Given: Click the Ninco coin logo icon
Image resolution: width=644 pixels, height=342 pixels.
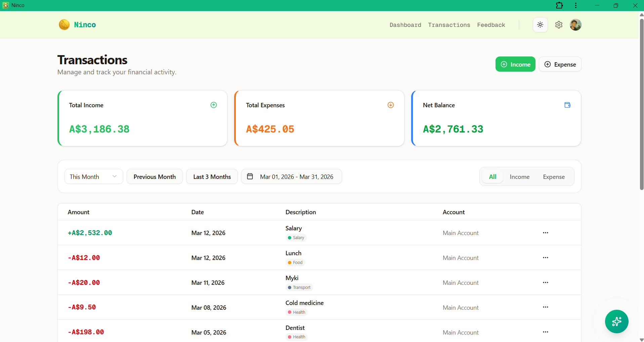Looking at the screenshot, I should [x=64, y=25].
